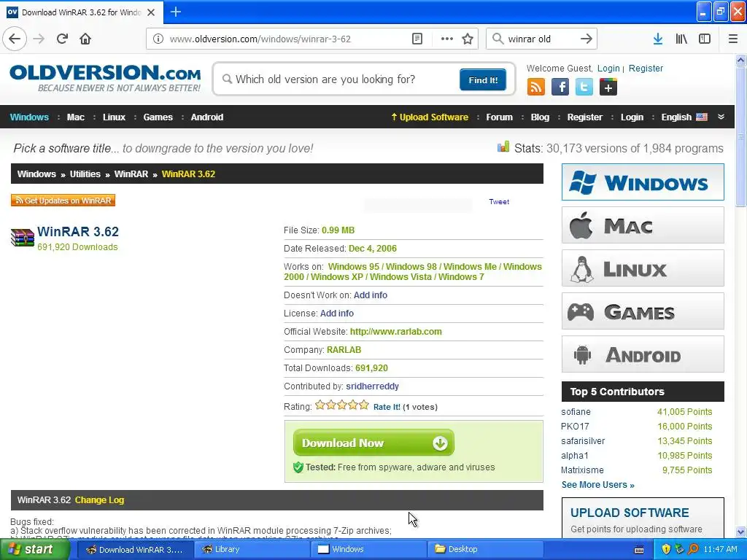Click the green Download Now button

(x=373, y=443)
